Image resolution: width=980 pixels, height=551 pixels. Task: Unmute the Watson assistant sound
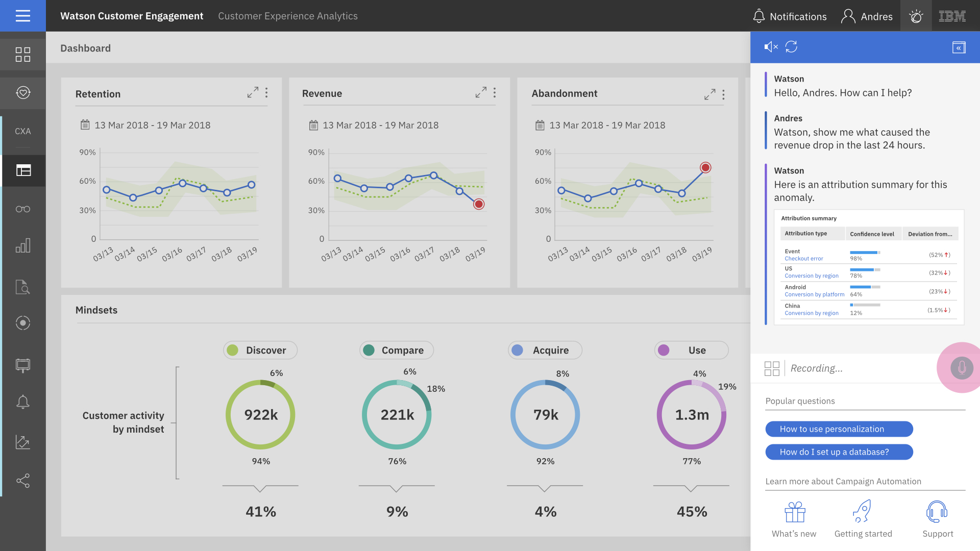pyautogui.click(x=771, y=47)
